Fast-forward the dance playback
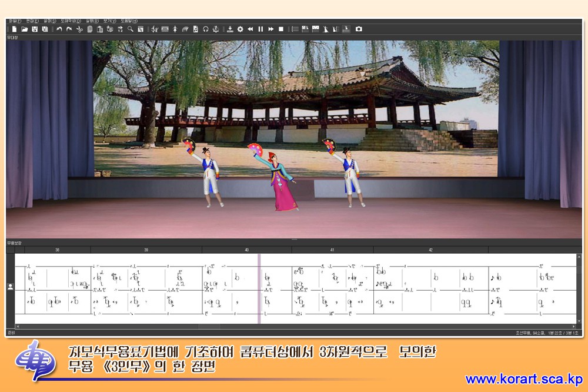Viewport: 588px width, 392px height. [x=270, y=29]
